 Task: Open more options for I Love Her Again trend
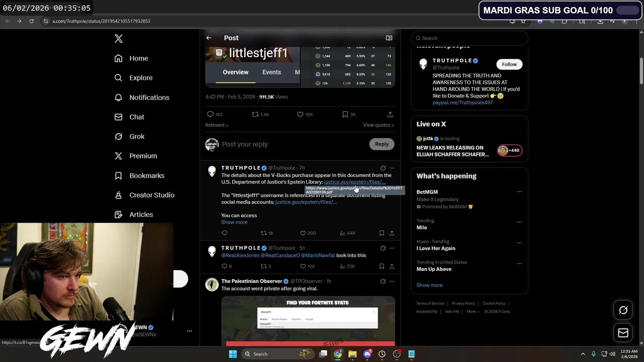point(519,243)
